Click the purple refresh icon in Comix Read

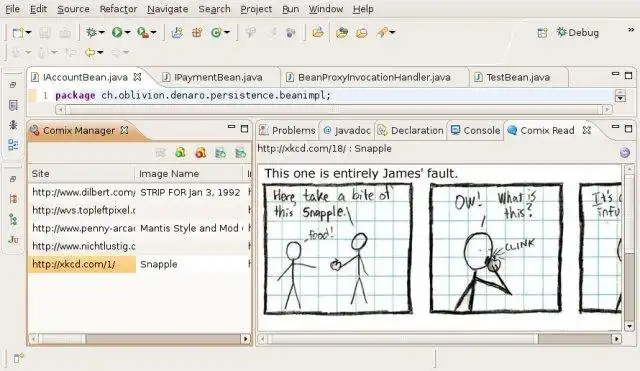(x=624, y=153)
